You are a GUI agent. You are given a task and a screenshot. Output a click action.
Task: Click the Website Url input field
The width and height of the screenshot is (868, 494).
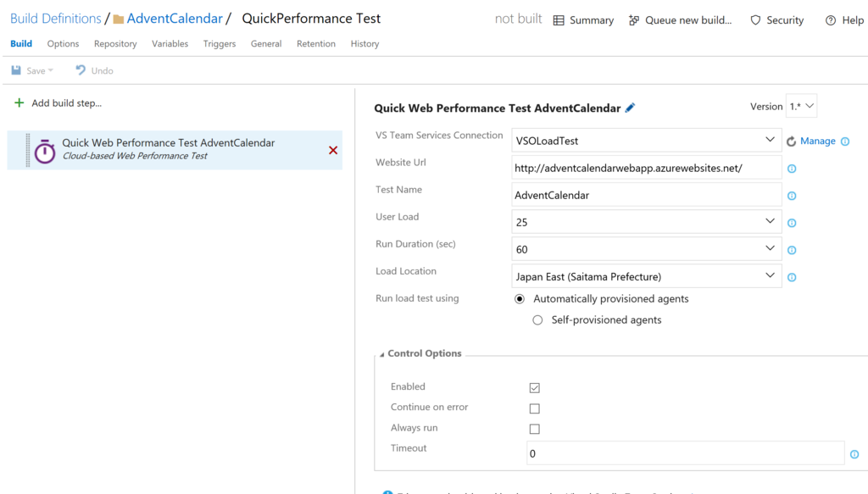tap(646, 168)
